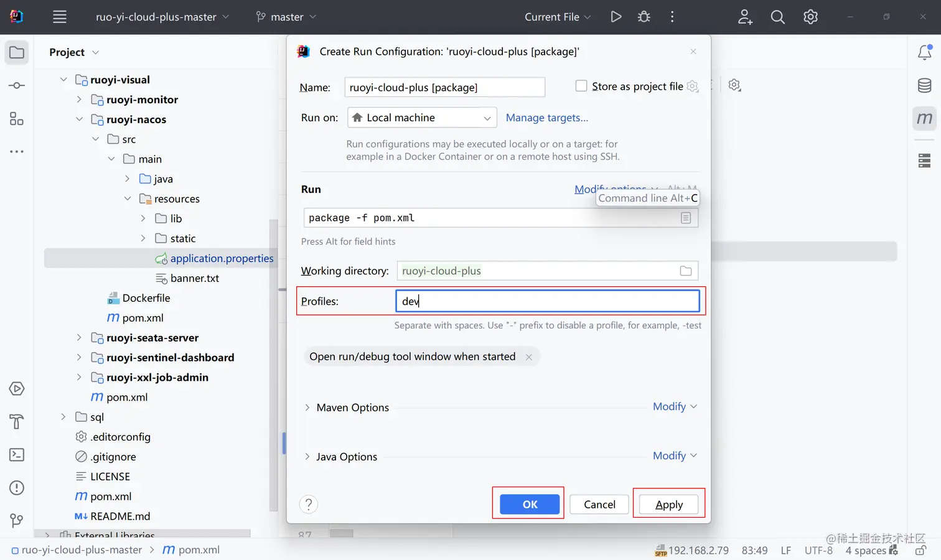Select application.properties in the project tree

coord(222,258)
